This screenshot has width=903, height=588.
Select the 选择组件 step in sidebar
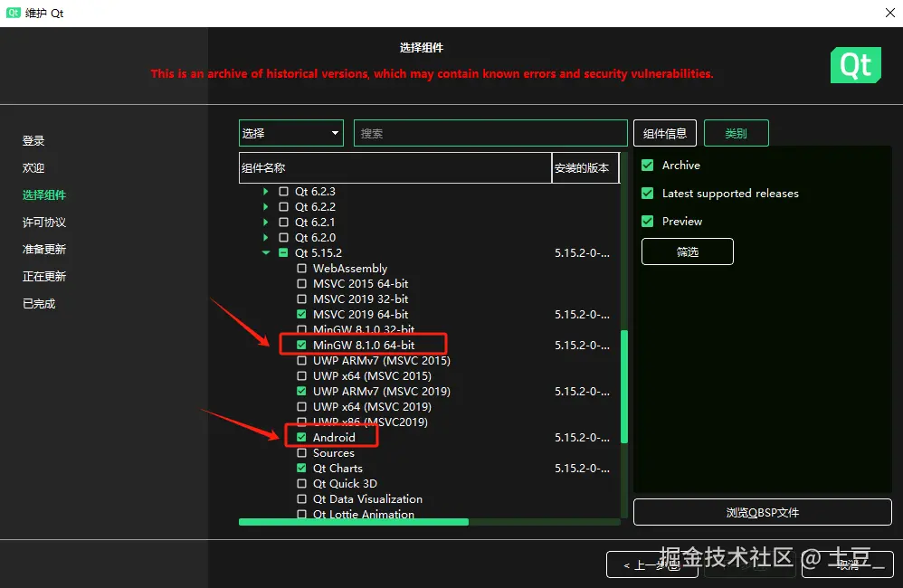[x=44, y=194]
